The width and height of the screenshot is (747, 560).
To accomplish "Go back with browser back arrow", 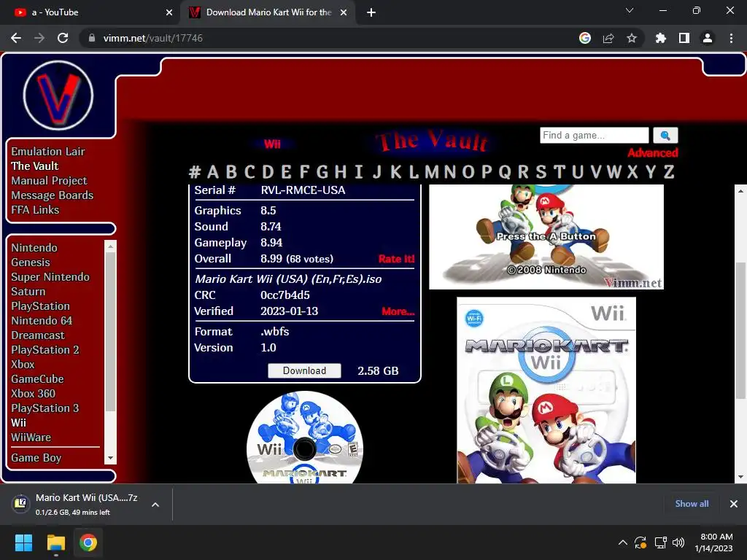I will pos(16,38).
